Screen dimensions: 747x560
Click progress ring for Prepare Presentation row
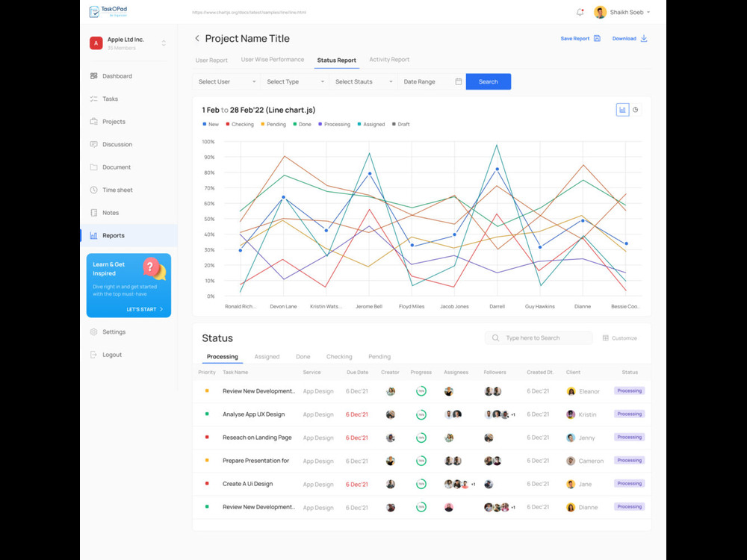[421, 461]
